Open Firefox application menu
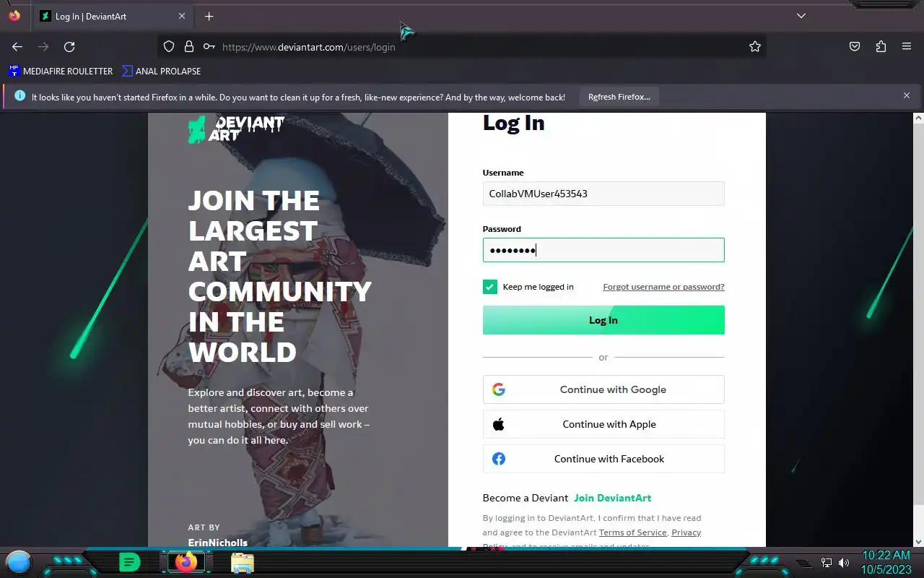 (x=907, y=46)
